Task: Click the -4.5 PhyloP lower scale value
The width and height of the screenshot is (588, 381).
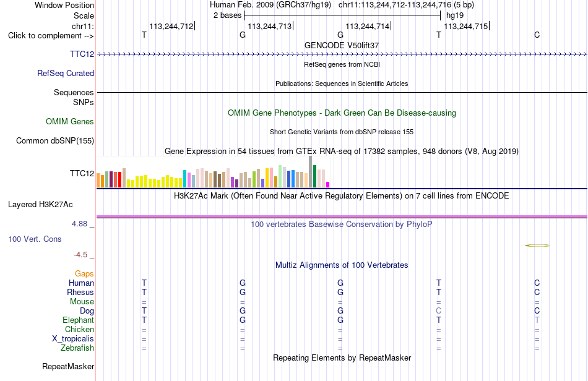Action: [x=80, y=255]
